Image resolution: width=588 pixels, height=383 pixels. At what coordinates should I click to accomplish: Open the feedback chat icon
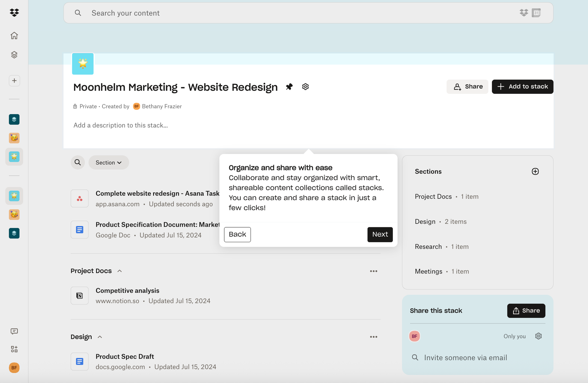click(x=14, y=332)
